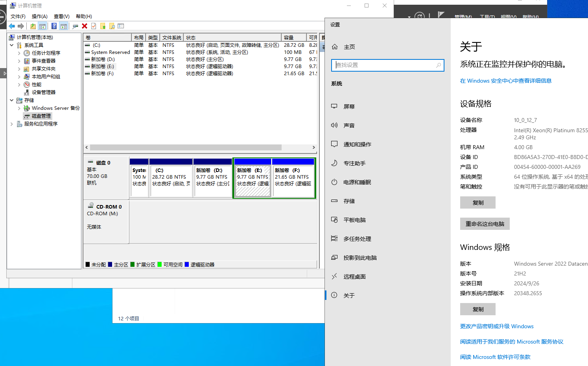The height and width of the screenshot is (366, 588).
Task: Expand the 任务计划程序 node arrow
Action: (19, 53)
